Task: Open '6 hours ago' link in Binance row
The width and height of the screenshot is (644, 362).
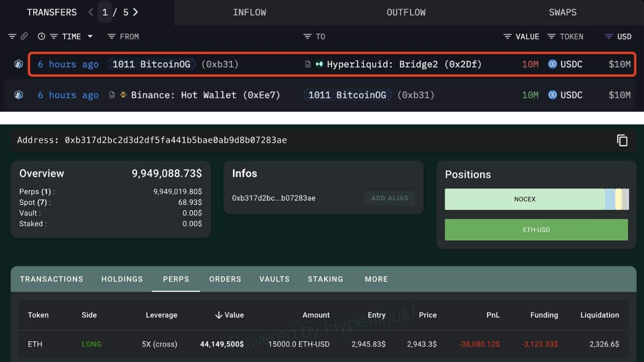Action: (68, 95)
